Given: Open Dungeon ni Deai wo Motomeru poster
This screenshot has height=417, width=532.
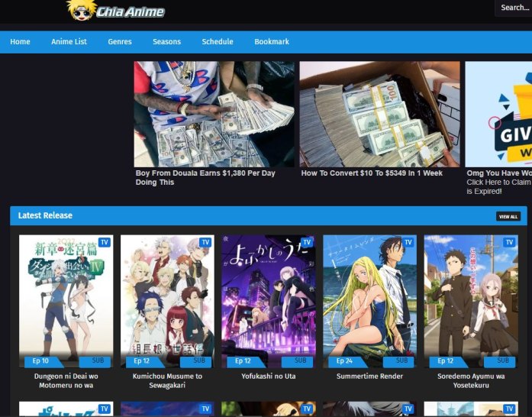Looking at the screenshot, I should (66, 302).
